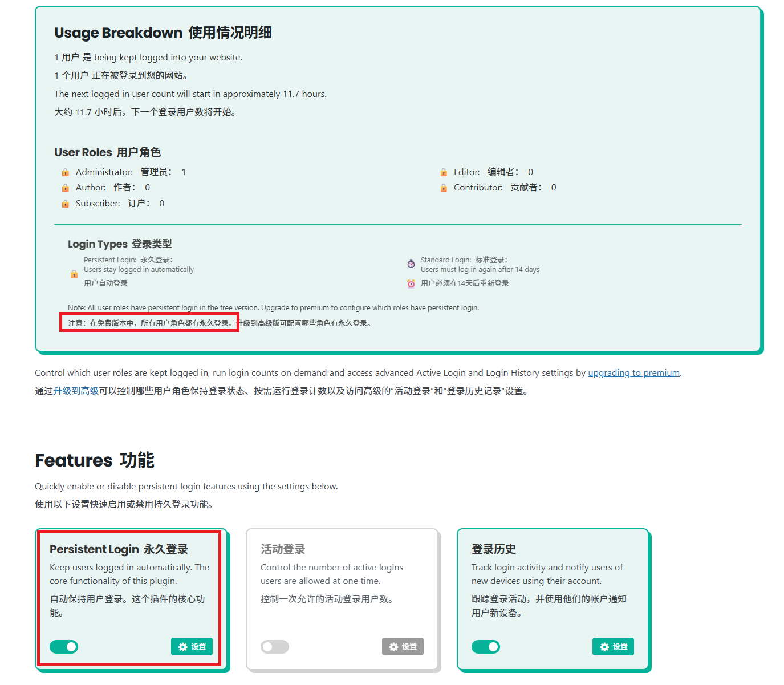Click the red alarm clock icon

point(411,283)
